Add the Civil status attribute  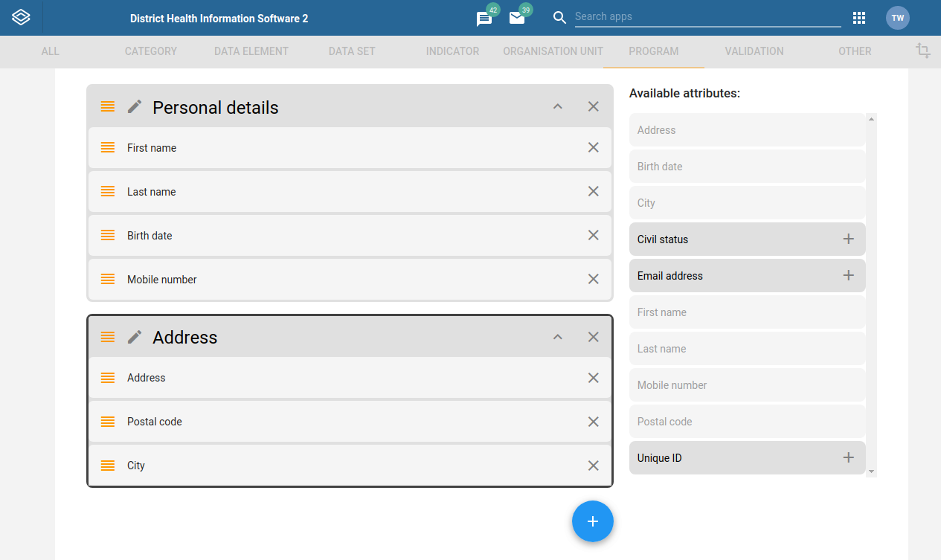click(x=848, y=239)
